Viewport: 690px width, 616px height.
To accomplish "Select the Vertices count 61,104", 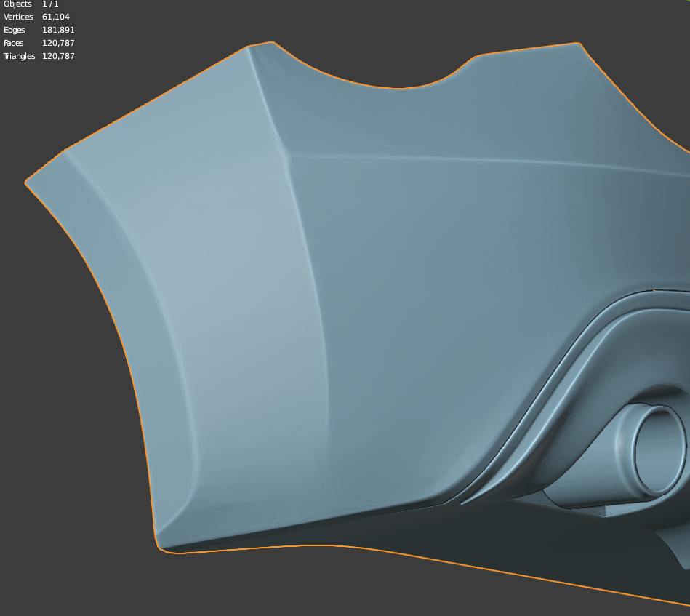I will coord(56,17).
